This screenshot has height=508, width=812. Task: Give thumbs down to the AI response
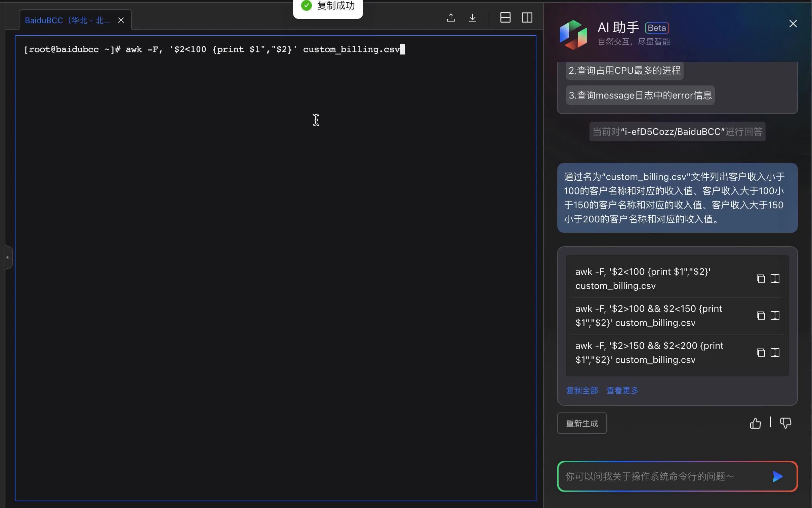coord(785,423)
